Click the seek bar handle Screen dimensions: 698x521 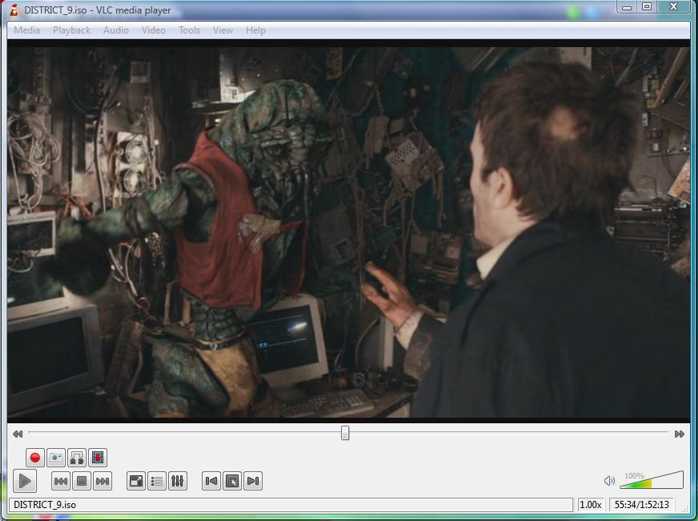345,433
